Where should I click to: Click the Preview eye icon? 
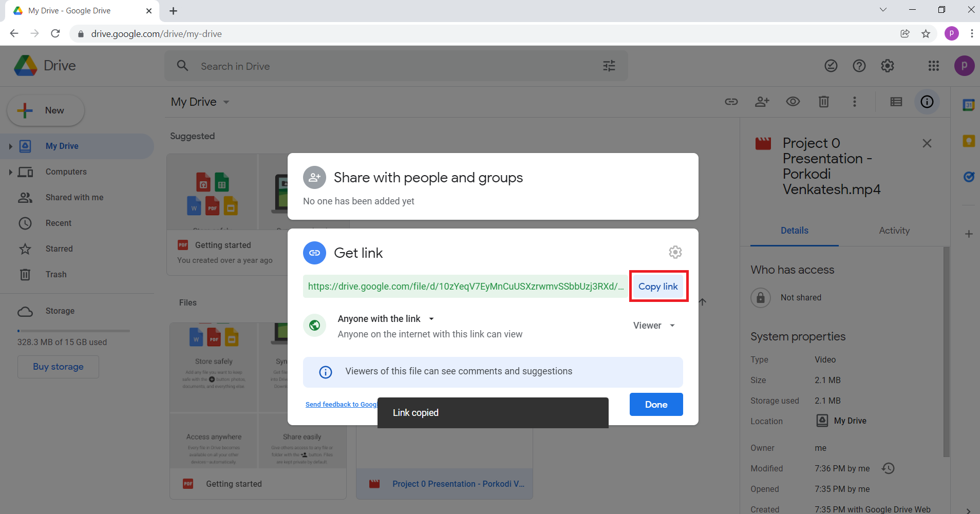(x=793, y=102)
